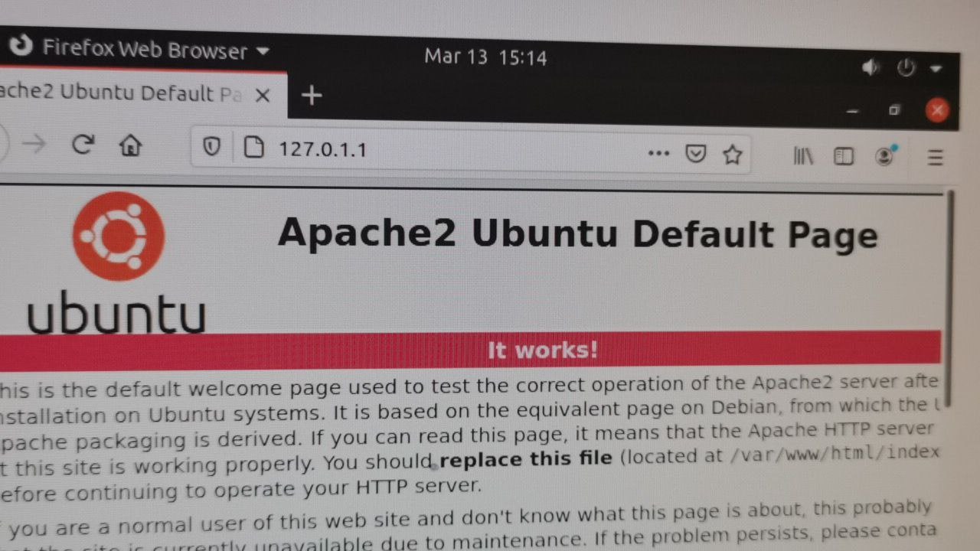Open the Firefox account icon
The height and width of the screenshot is (551, 980).
pyautogui.click(x=885, y=156)
